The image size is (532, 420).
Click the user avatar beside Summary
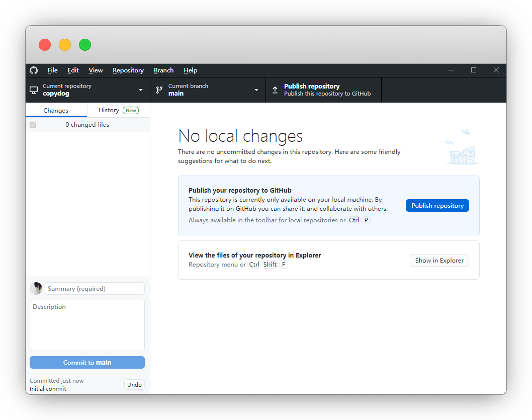tap(36, 289)
